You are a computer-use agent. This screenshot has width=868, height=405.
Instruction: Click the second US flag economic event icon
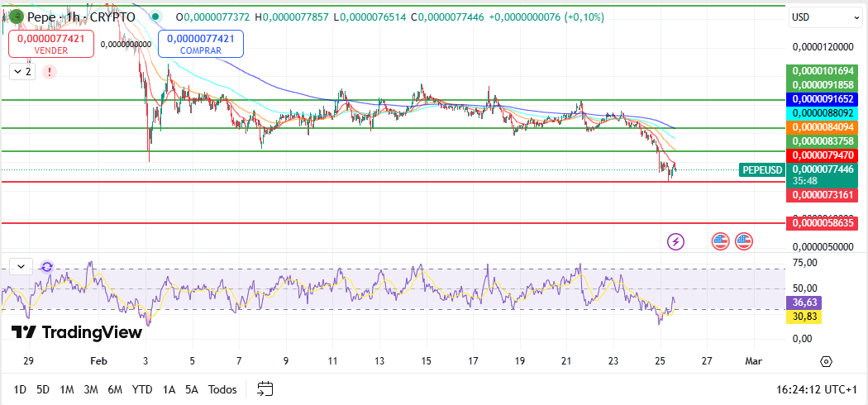pyautogui.click(x=744, y=241)
